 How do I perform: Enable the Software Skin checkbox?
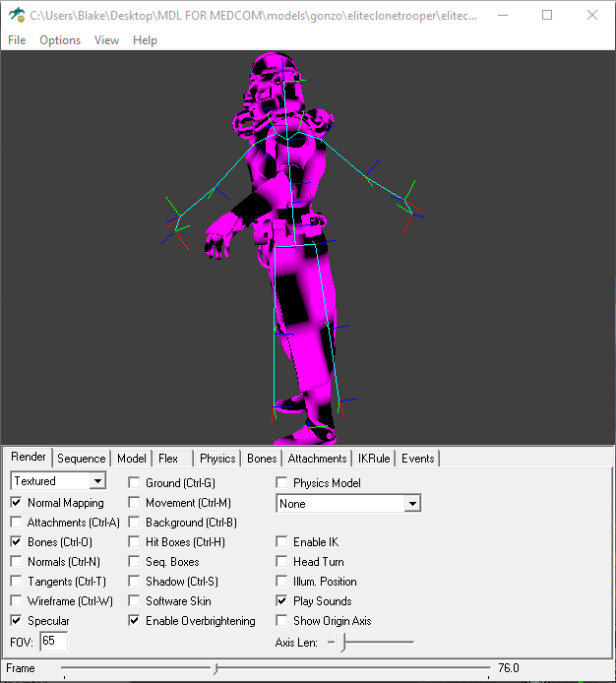134,600
